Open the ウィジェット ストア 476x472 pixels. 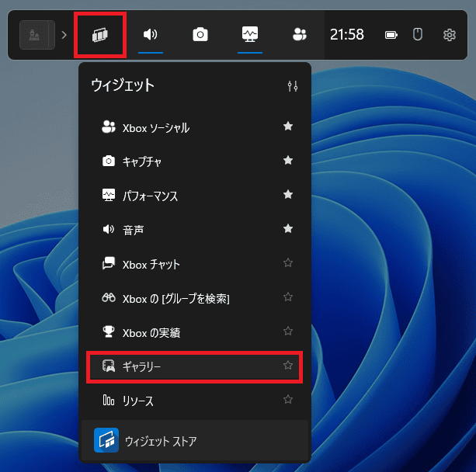point(160,441)
